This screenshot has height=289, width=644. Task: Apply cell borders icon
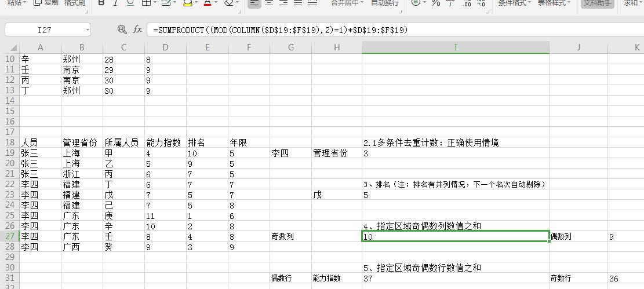coord(146,2)
